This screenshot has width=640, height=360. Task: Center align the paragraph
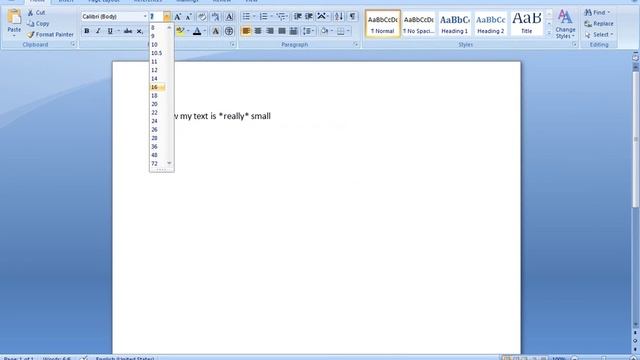pyautogui.click(x=258, y=31)
